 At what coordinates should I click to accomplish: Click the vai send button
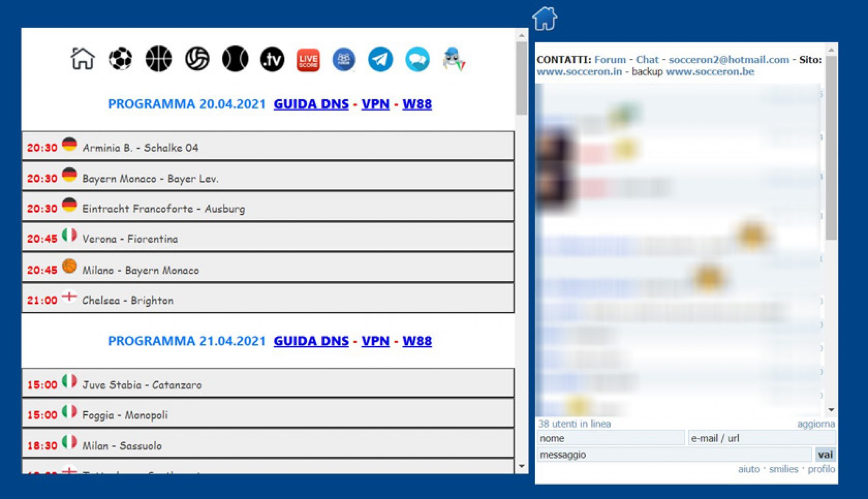point(825,455)
